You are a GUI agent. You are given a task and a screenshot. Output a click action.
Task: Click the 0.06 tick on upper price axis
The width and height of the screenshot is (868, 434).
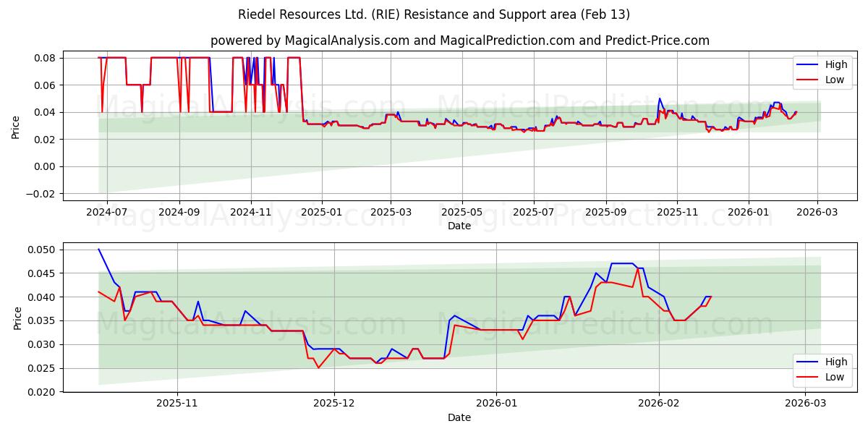click(x=46, y=85)
